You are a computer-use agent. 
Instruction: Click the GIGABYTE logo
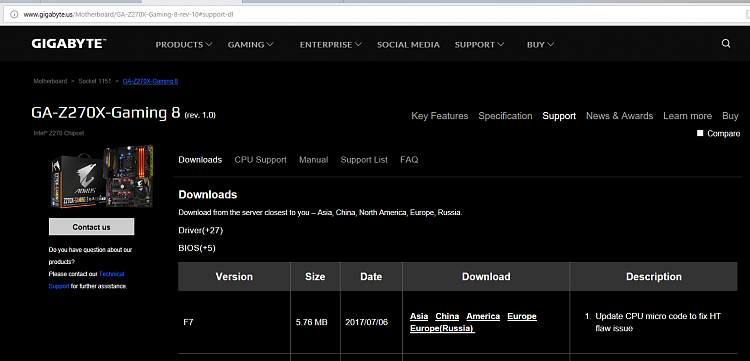tap(68, 44)
